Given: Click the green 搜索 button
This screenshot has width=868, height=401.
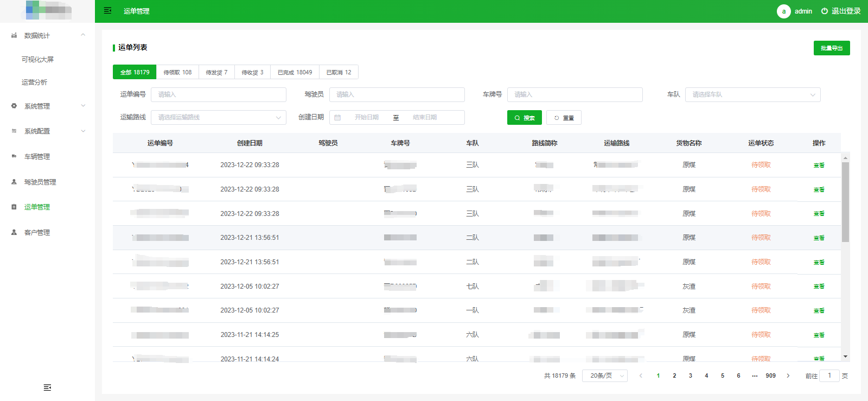Looking at the screenshot, I should click(525, 117).
